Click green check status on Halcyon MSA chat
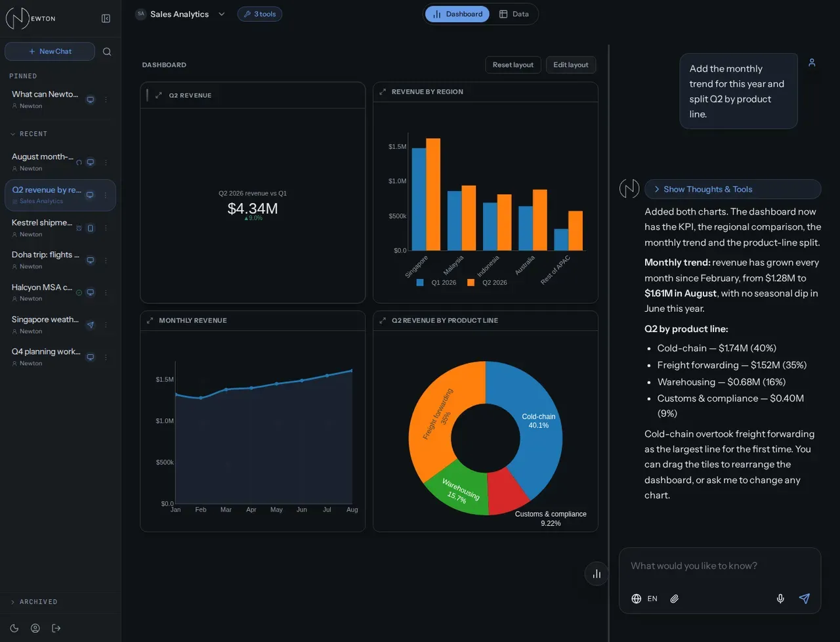Image resolution: width=840 pixels, height=642 pixels. point(79,293)
